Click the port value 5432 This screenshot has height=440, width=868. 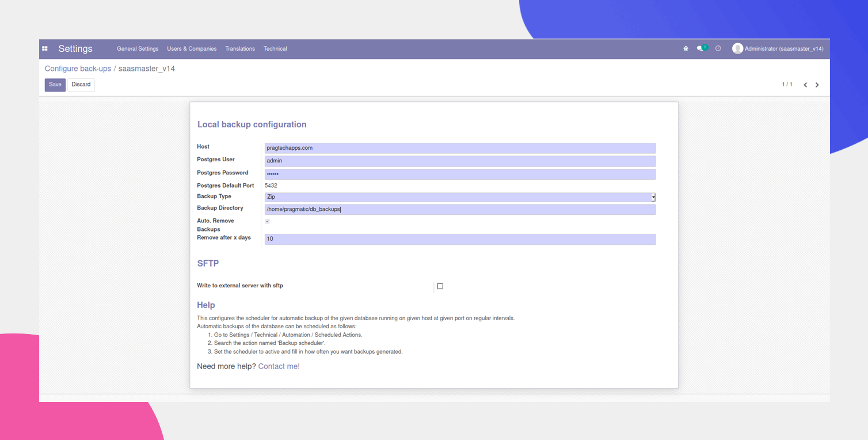[271, 185]
